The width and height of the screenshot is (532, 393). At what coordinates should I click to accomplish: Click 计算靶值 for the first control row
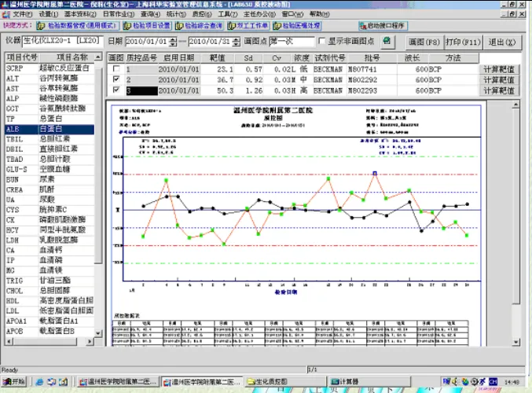(499, 69)
